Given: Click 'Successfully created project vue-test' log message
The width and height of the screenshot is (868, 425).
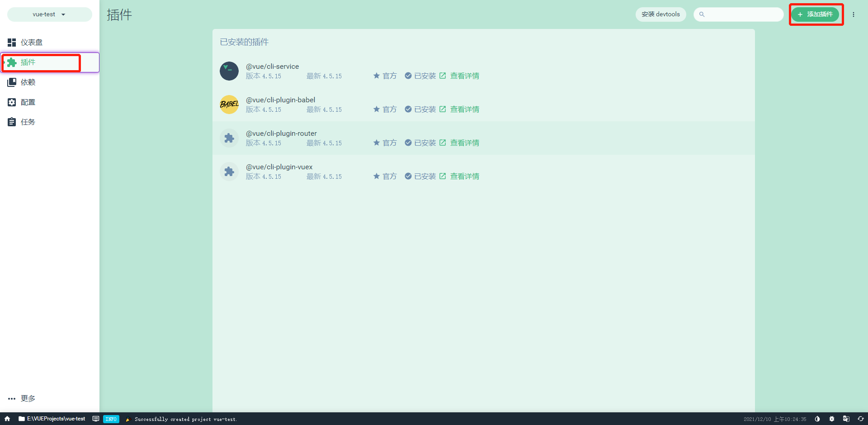Looking at the screenshot, I should click(186, 419).
